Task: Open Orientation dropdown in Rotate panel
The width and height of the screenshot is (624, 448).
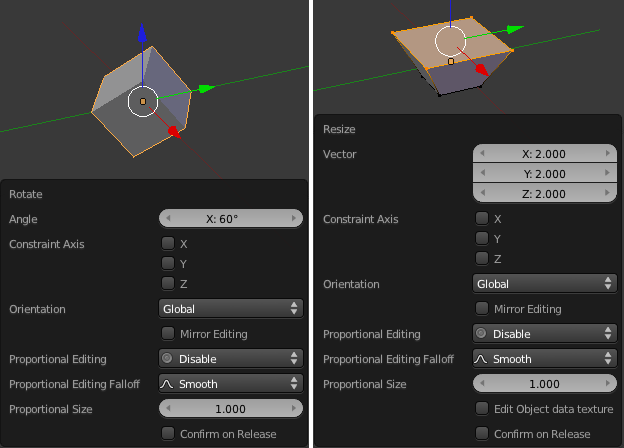Action: point(231,309)
